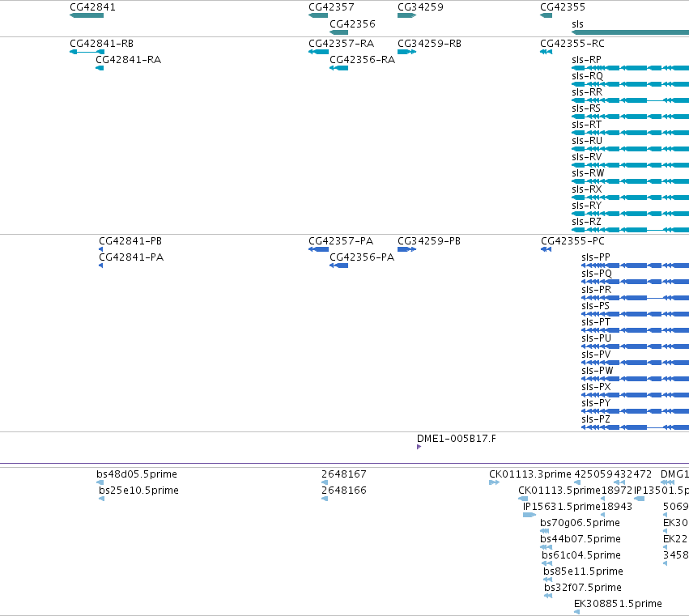This screenshot has height=616, width=689.
Task: Open EST CK01113.3prime
Action: [x=494, y=482]
